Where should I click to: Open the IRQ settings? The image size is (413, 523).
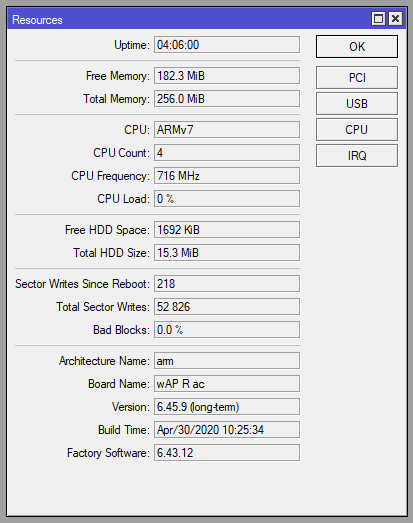(357, 155)
